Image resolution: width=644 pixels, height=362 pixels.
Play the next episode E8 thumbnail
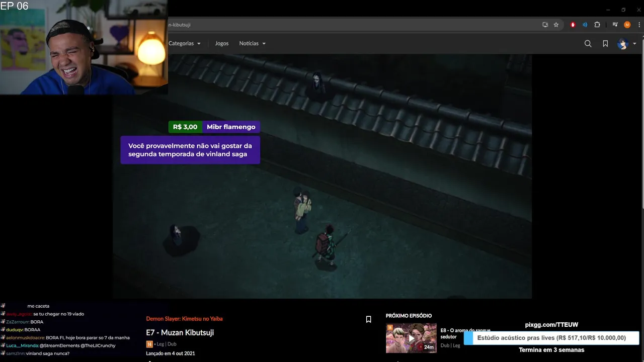click(411, 338)
